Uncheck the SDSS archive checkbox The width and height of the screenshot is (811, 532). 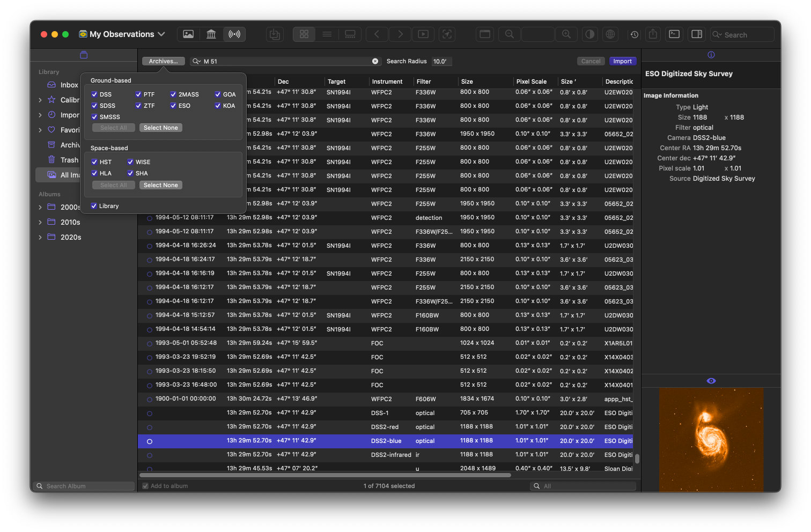(94, 106)
